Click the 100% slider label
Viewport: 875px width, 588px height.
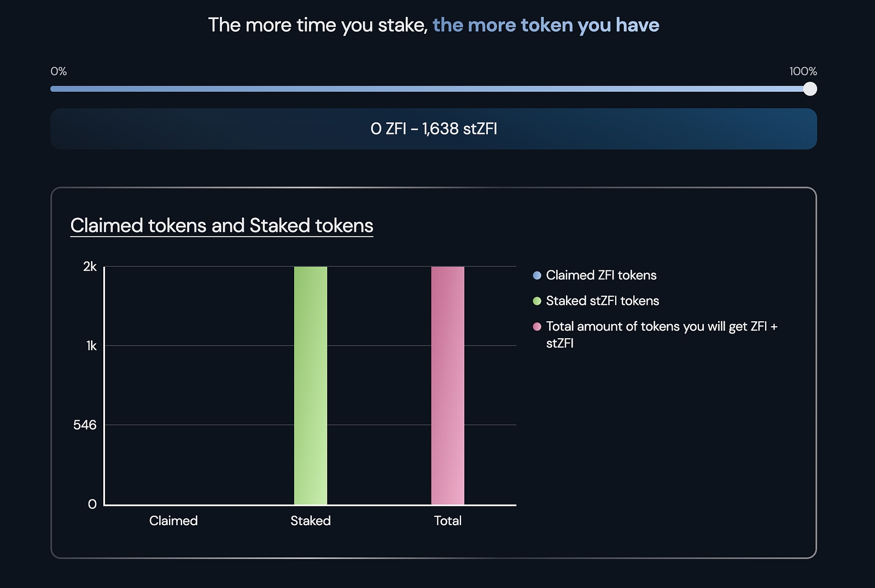tap(803, 72)
